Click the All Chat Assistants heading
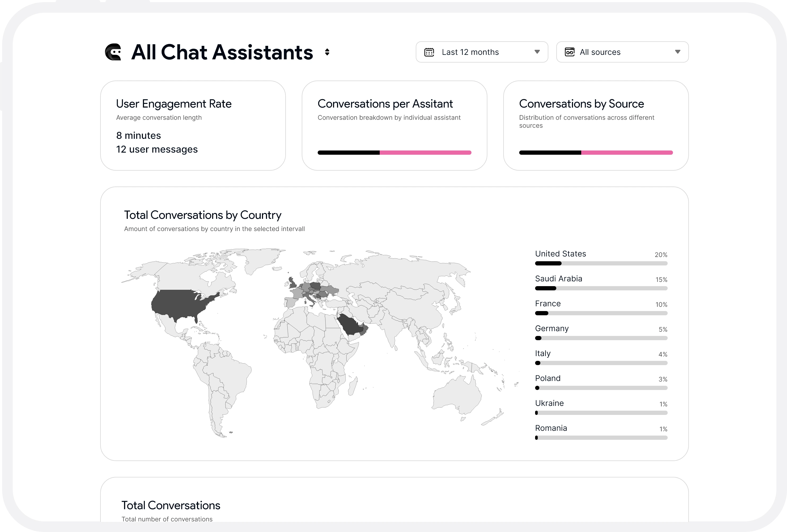 [222, 52]
